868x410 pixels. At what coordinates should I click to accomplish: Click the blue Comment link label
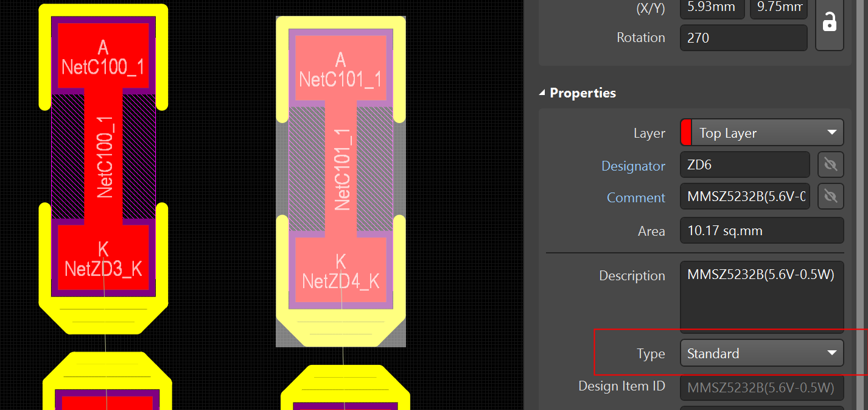(635, 197)
